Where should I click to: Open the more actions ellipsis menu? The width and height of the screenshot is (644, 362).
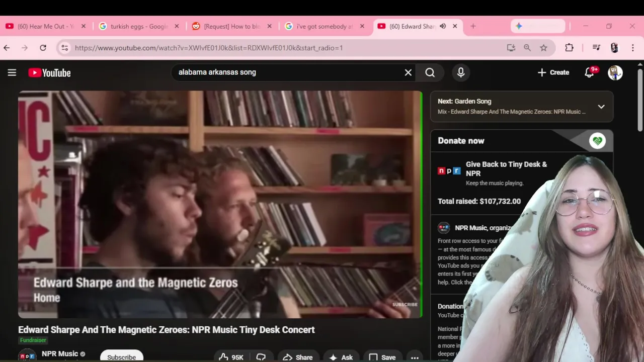tap(415, 357)
